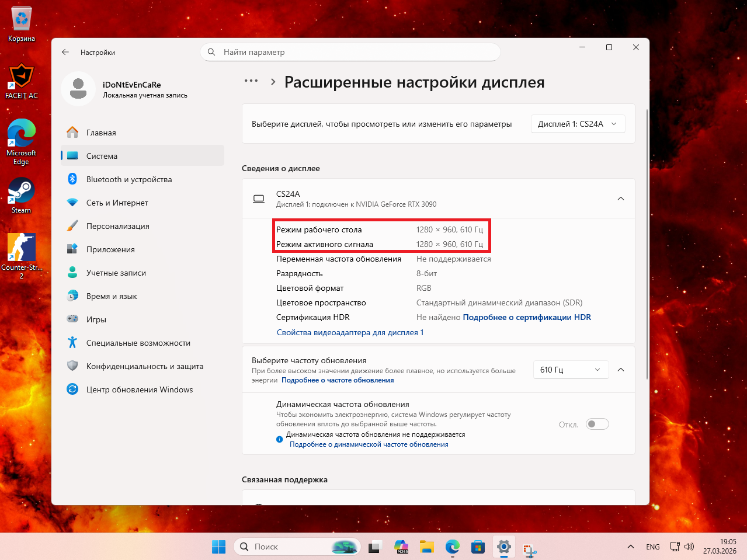Open the Windows Start button

(218, 547)
